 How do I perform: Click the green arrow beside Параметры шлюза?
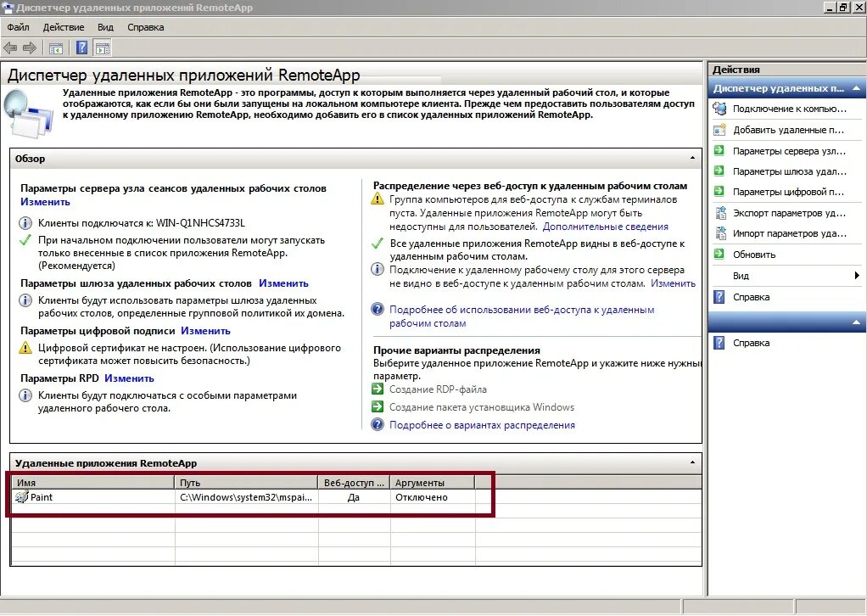(719, 171)
